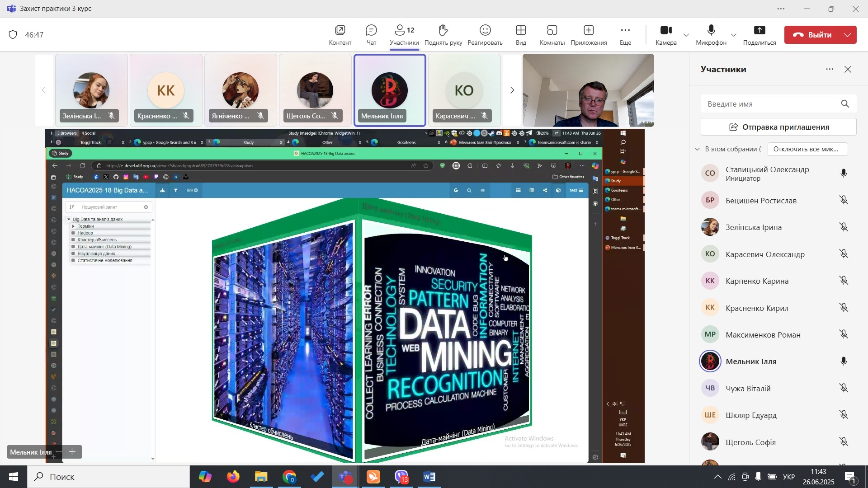
Task: Open the Еще (More) menu
Action: point(625,31)
